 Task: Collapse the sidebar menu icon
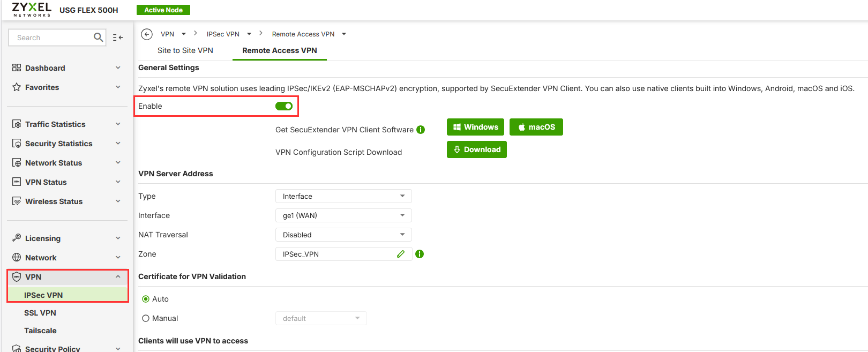coord(118,38)
